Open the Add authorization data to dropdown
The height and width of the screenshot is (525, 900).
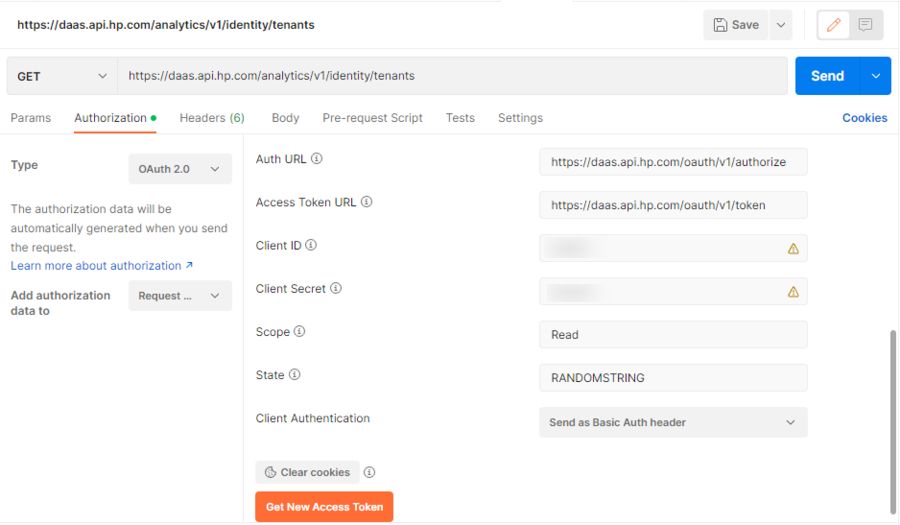pyautogui.click(x=180, y=295)
